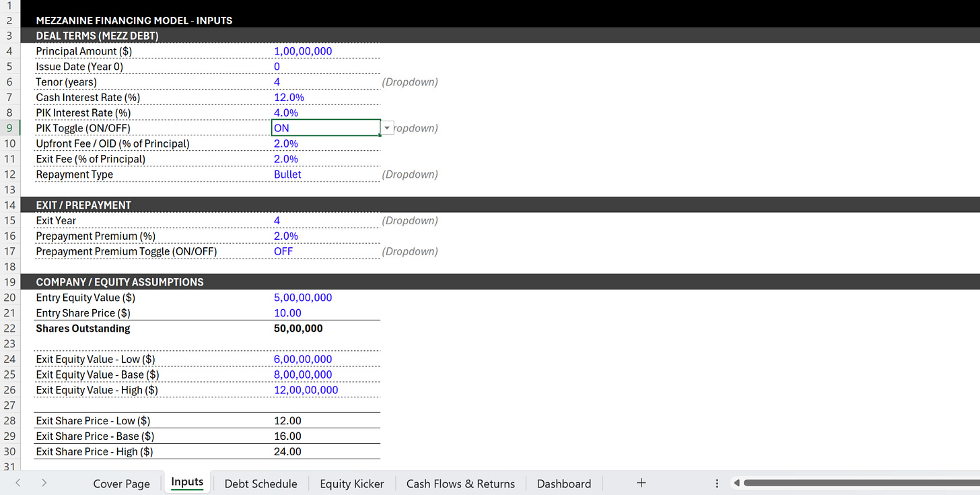
Task: Add a new worksheet with the plus icon
Action: 641,482
